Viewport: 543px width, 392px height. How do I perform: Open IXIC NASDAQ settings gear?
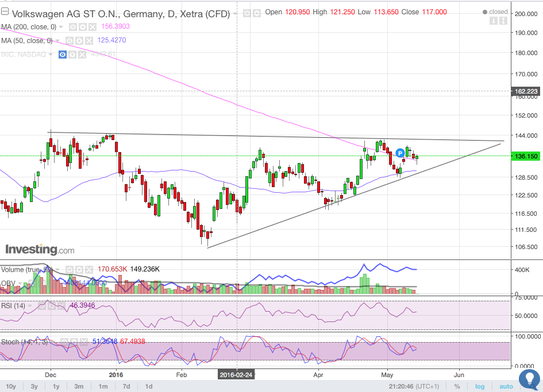tap(72, 55)
